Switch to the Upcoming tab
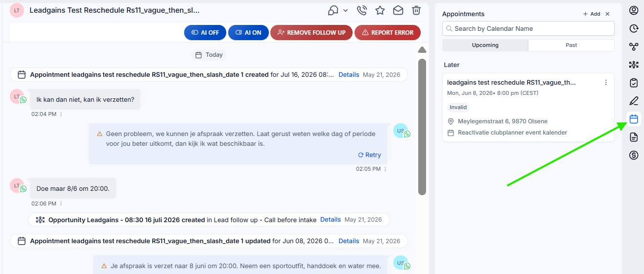Image resolution: width=644 pixels, height=274 pixels. 485,45
